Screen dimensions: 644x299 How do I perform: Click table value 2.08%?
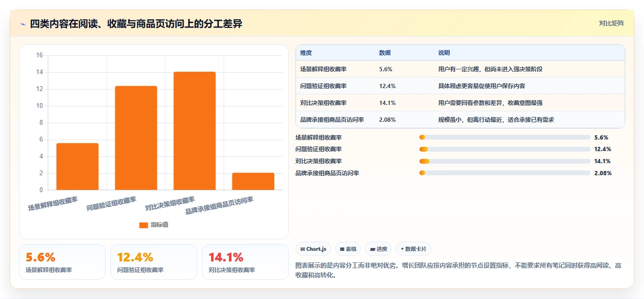tap(388, 120)
